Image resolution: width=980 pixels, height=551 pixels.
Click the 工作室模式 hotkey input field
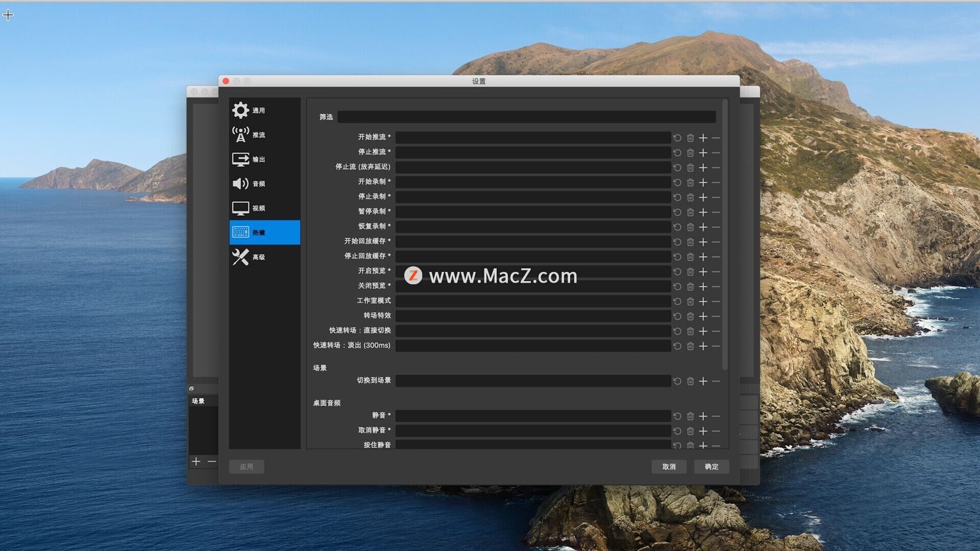coord(533,302)
